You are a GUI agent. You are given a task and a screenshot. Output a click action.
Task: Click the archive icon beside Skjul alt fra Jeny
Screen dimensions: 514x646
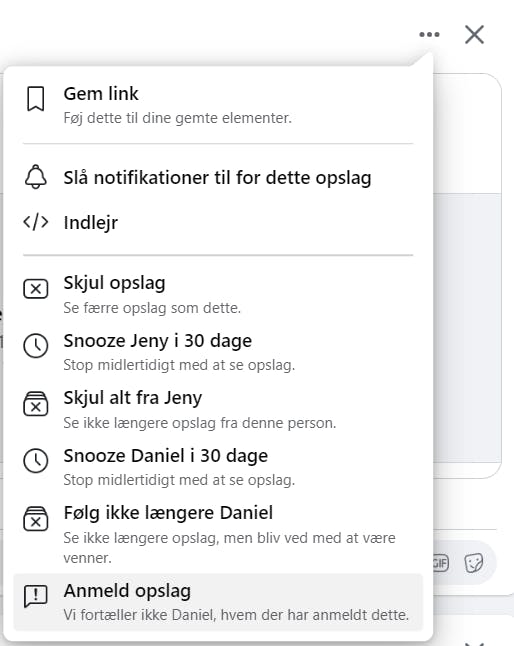36,403
